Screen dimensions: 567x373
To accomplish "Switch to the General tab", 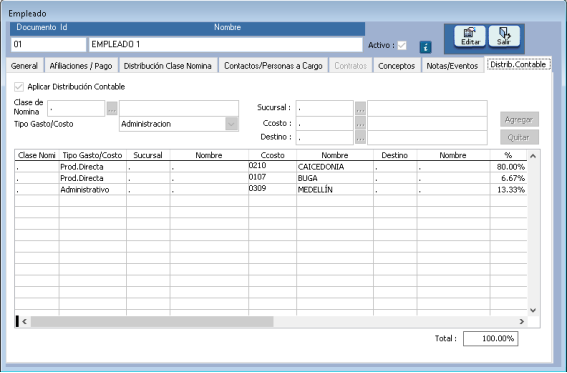I will pyautogui.click(x=24, y=66).
